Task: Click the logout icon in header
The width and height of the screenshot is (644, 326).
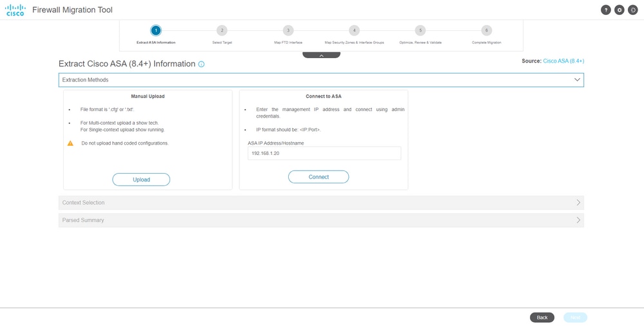Action: (632, 10)
